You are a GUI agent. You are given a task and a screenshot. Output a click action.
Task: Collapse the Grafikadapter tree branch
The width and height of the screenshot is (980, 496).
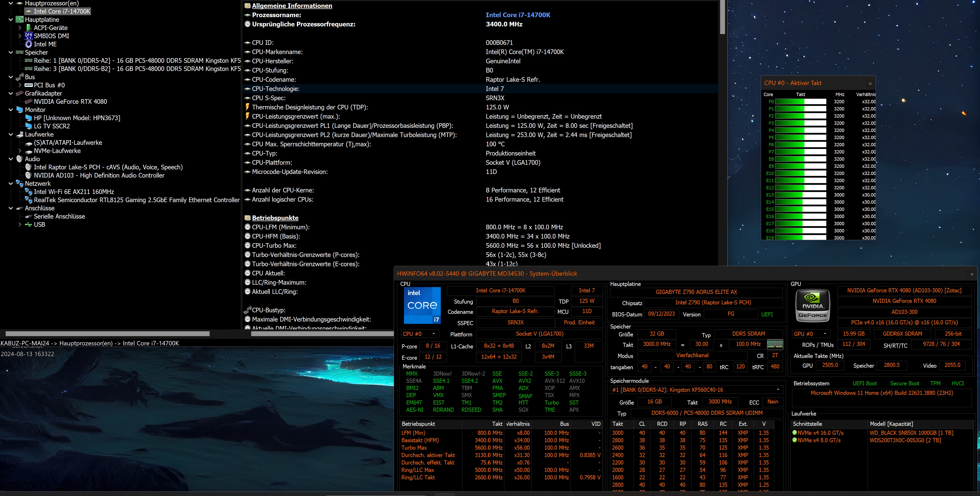[11, 94]
